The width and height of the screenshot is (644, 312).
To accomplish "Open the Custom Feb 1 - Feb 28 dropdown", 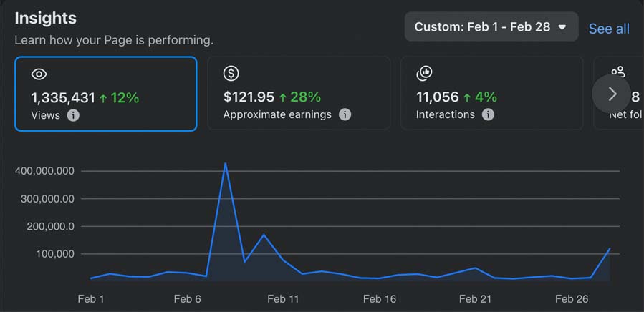I will 491,27.
